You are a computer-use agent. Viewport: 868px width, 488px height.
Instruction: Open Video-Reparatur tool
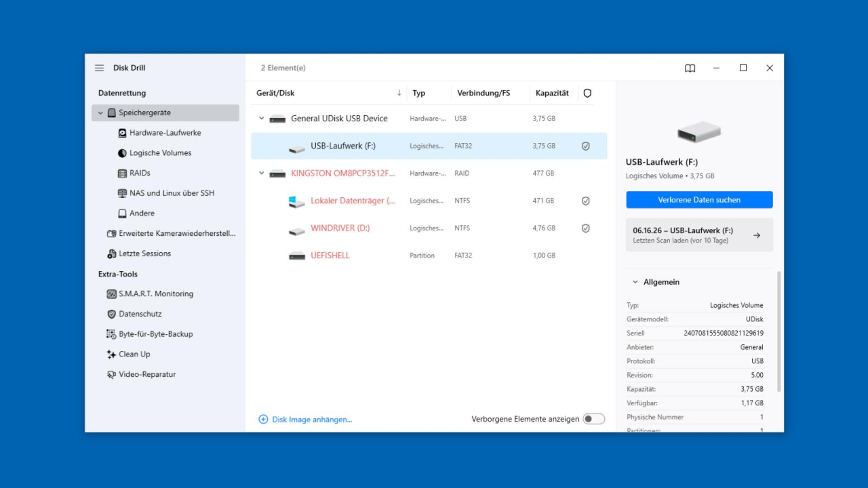[x=165, y=374]
